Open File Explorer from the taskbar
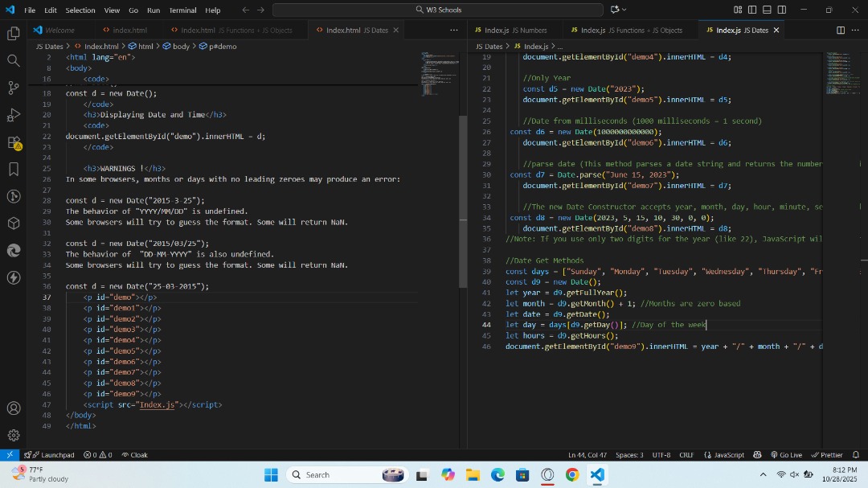868x488 pixels. tap(473, 474)
